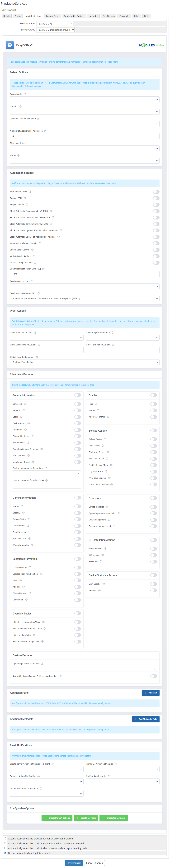Click the EasyDCIMv2 module logo icon

point(10,45)
